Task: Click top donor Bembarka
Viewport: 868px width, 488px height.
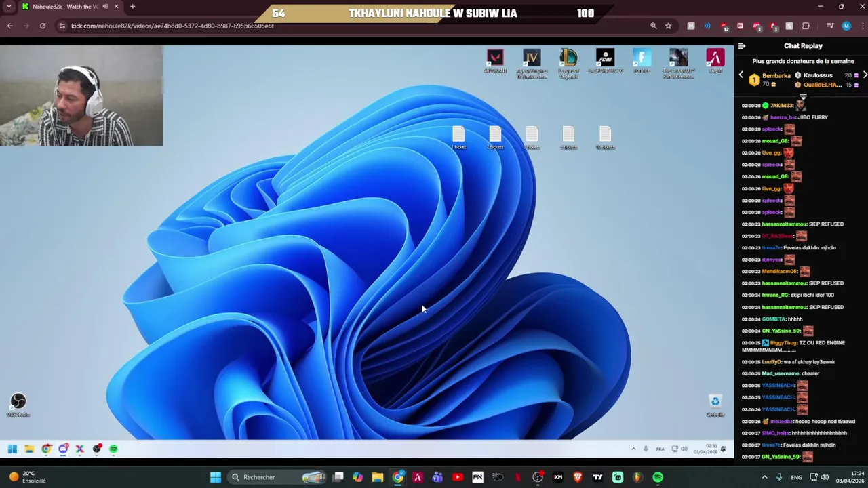Action: [x=776, y=76]
